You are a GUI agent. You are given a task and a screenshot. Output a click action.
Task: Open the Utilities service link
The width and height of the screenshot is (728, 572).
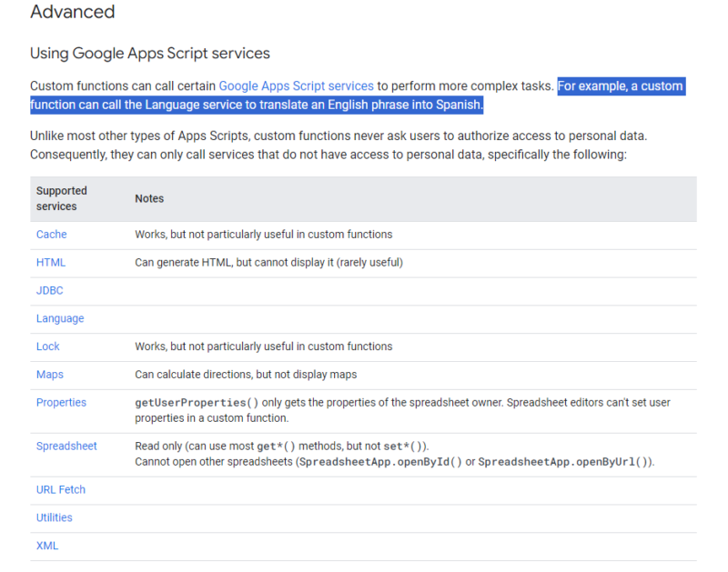[x=55, y=517]
